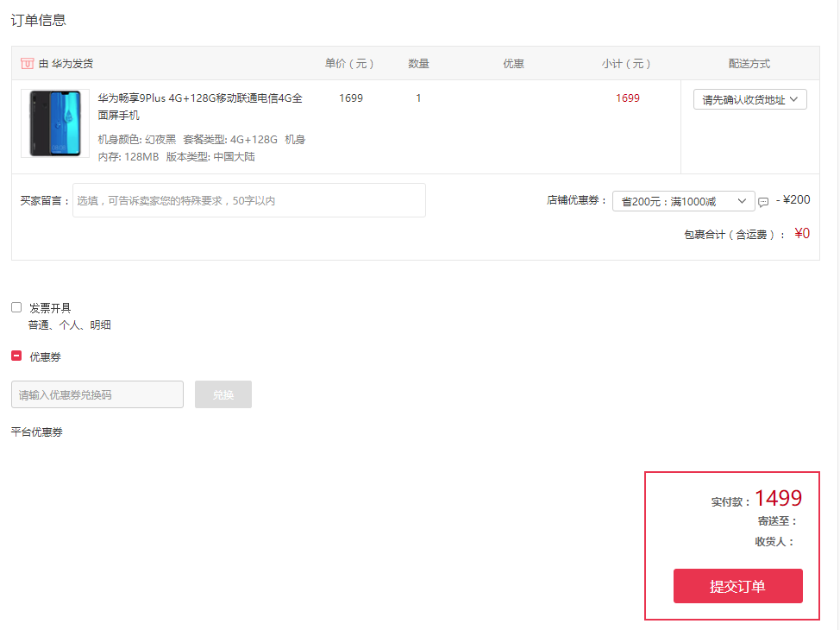Click the 配送方式 column header
840x630 pixels.
coord(749,64)
